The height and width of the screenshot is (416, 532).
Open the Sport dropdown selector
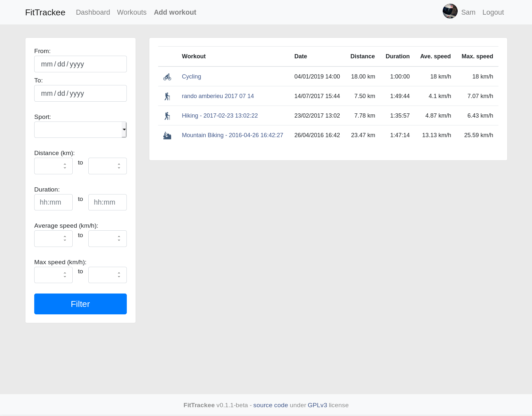click(x=81, y=130)
